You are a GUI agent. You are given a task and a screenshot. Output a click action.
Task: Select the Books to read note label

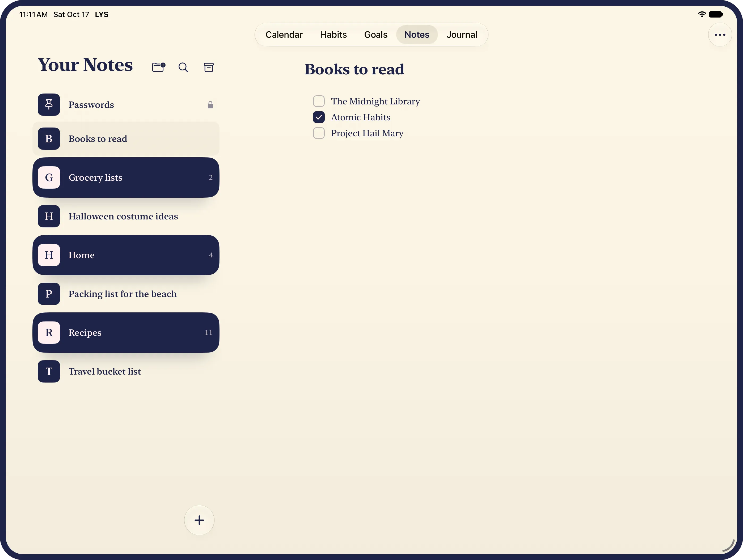pos(98,139)
